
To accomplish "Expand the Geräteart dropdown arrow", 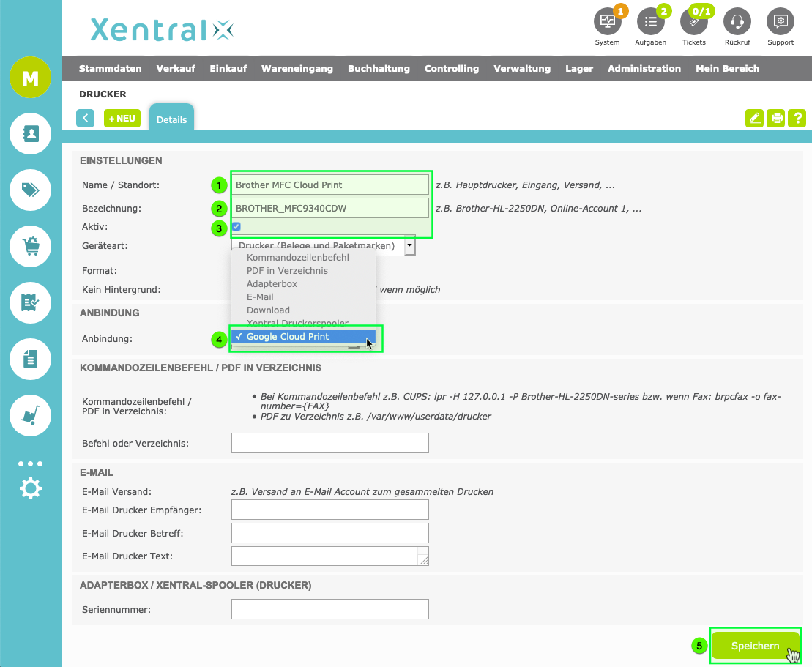I will 409,246.
